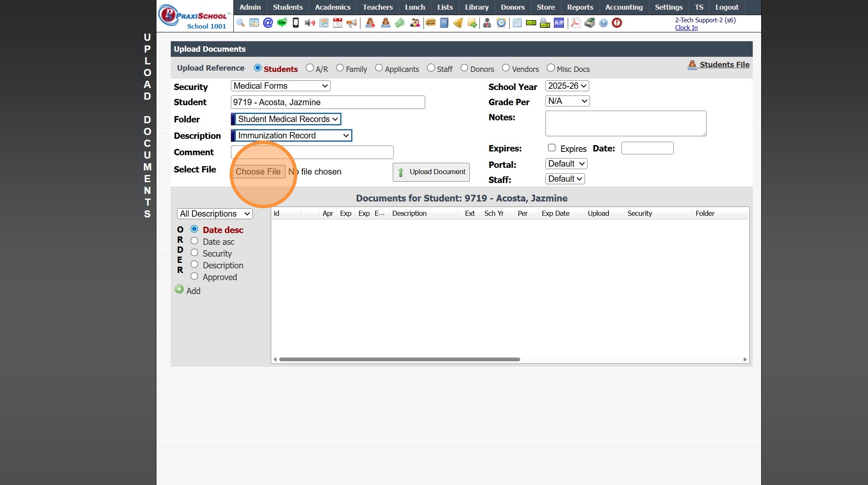The height and width of the screenshot is (485, 868).
Task: Click the Upload Document button
Action: (431, 172)
